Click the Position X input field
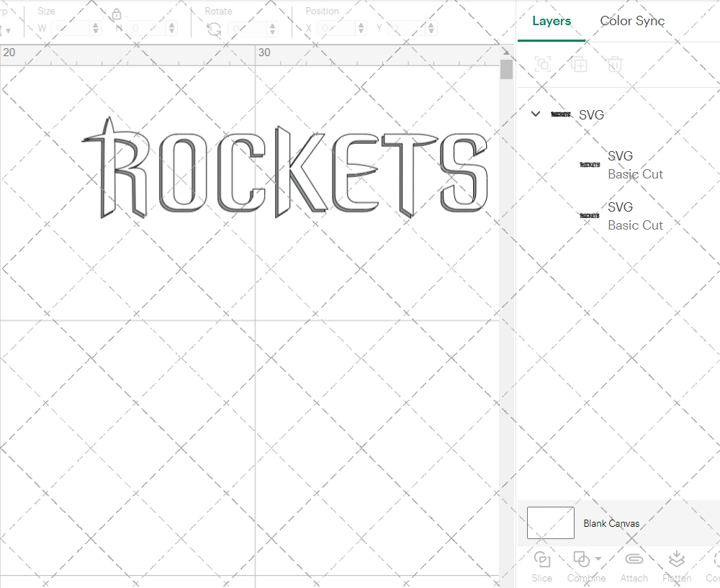 coord(336,29)
